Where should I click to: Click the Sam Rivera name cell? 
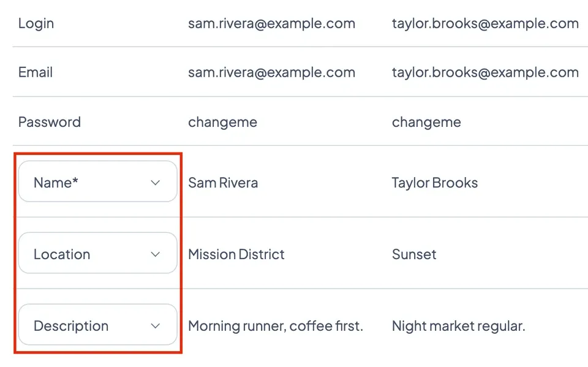coord(223,183)
